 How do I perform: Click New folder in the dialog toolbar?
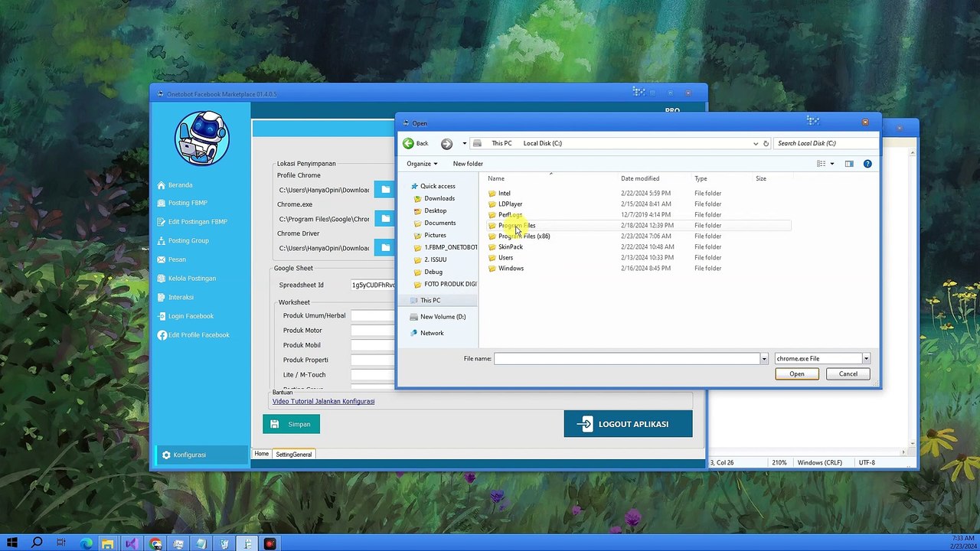tap(468, 164)
